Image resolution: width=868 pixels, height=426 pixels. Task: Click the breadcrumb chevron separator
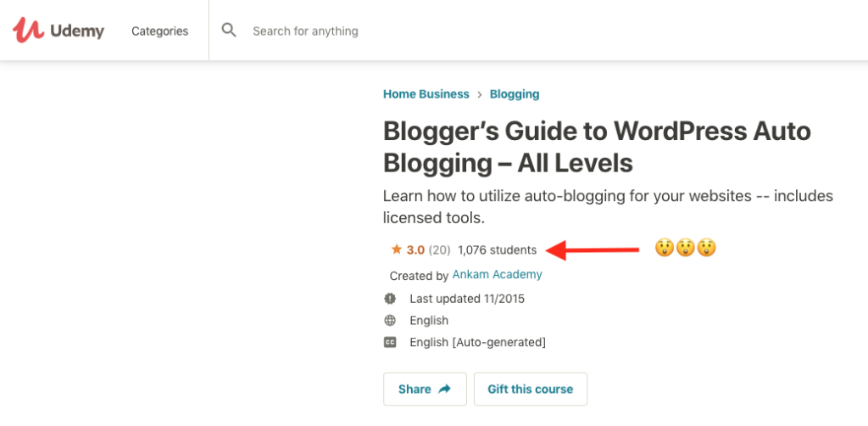(480, 95)
